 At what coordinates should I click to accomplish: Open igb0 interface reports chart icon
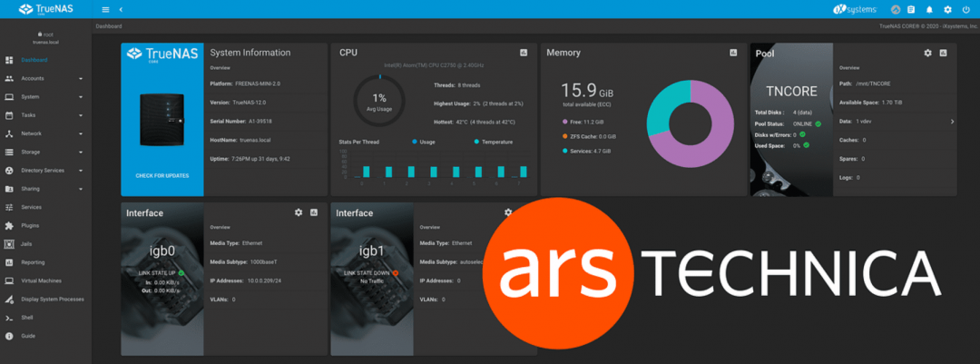click(314, 212)
